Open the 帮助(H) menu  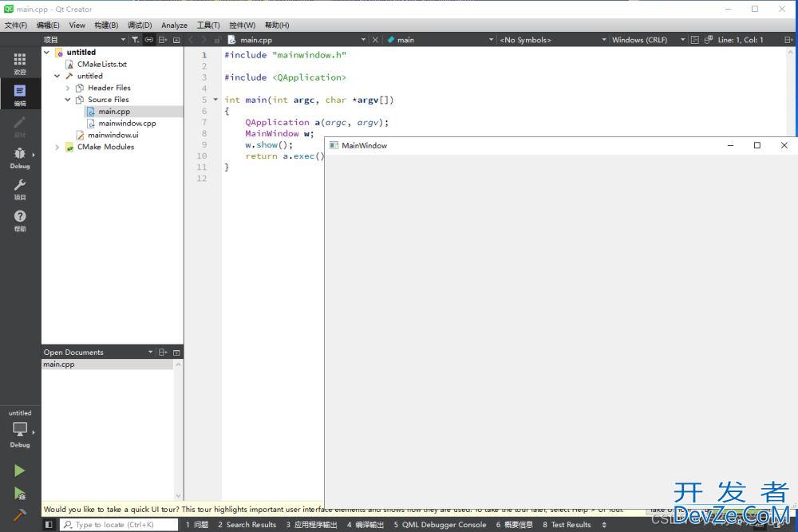click(277, 25)
